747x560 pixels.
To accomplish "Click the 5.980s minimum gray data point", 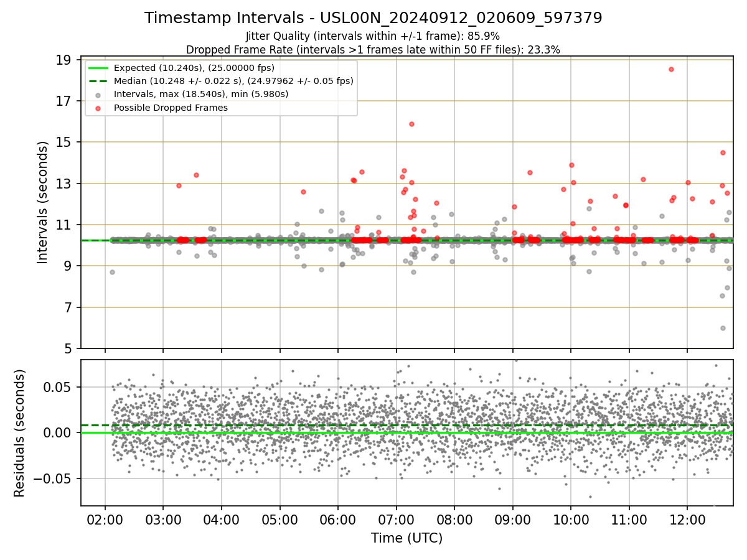I will [x=723, y=328].
